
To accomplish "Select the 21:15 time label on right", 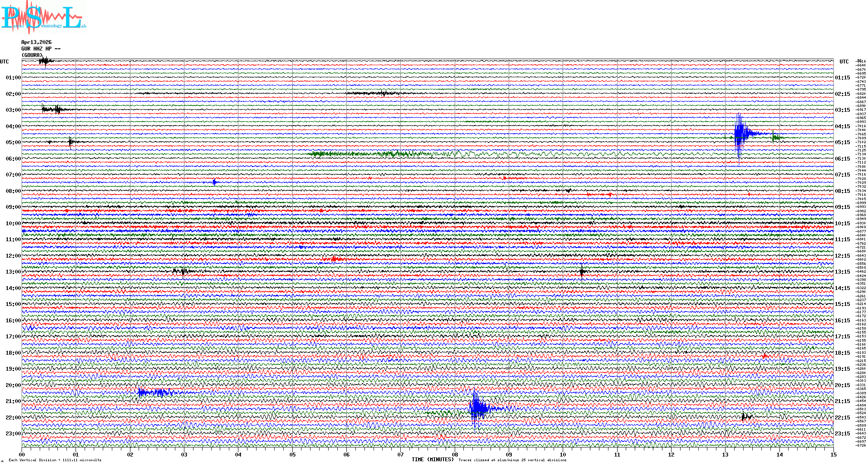I will (x=842, y=401).
